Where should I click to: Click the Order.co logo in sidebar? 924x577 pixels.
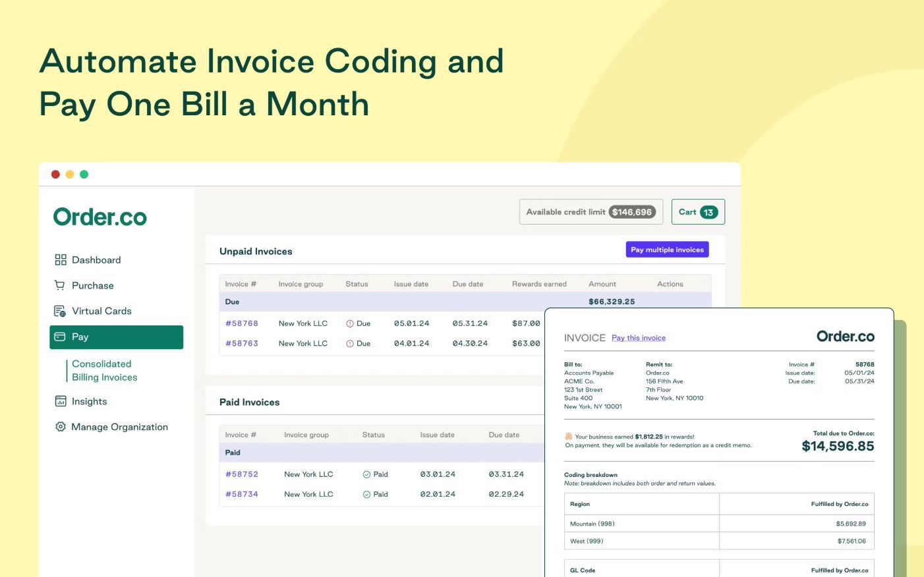[x=100, y=217]
